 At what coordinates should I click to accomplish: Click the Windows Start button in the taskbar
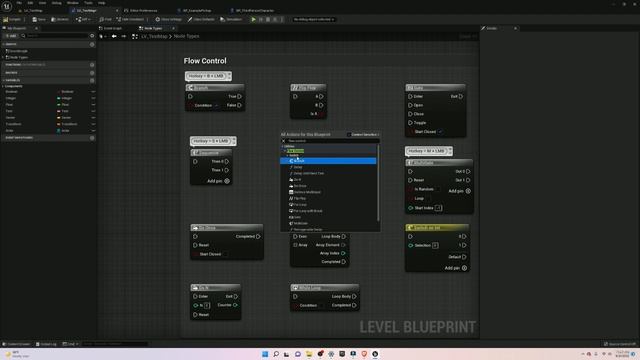pyautogui.click(x=265, y=354)
